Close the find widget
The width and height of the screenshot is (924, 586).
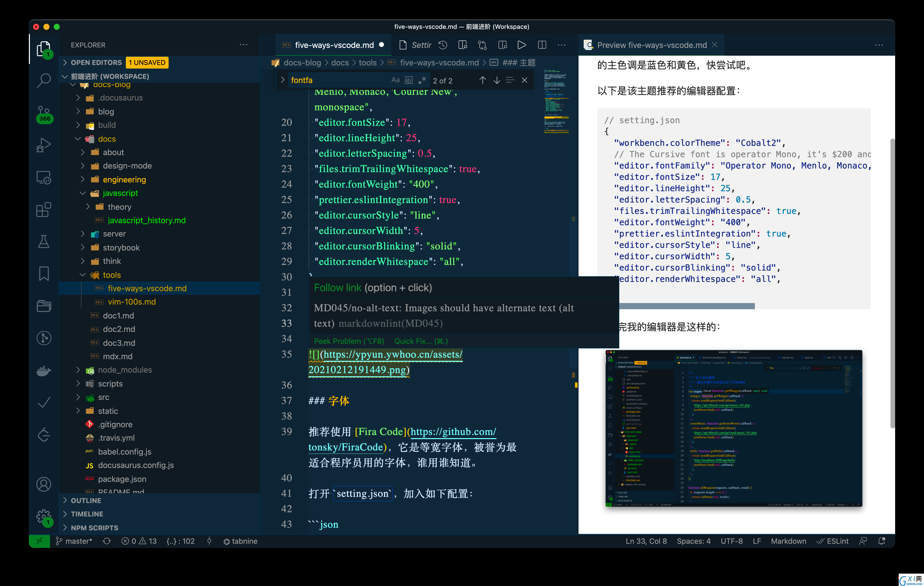(x=524, y=80)
